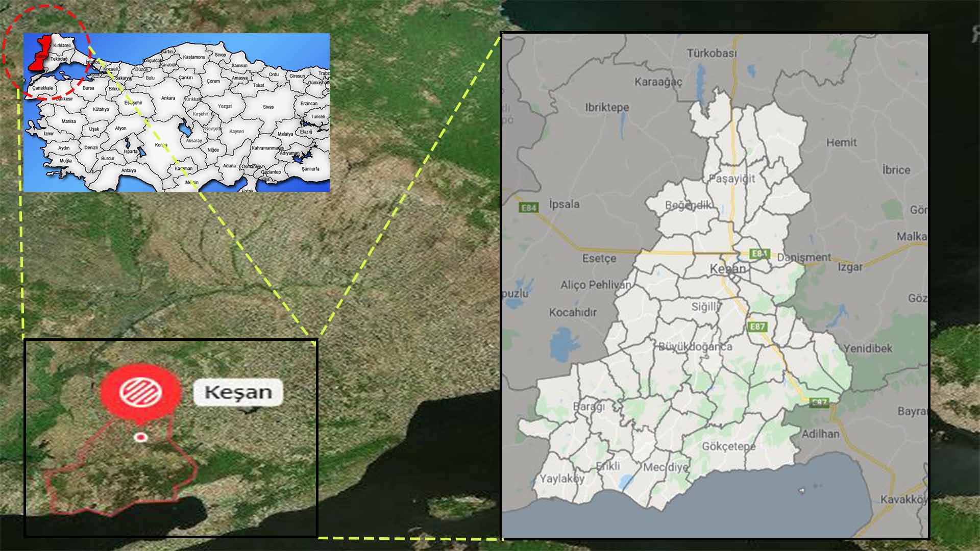Click the Keşan town label on district map
Viewport: 980px width, 551px height.
click(727, 269)
